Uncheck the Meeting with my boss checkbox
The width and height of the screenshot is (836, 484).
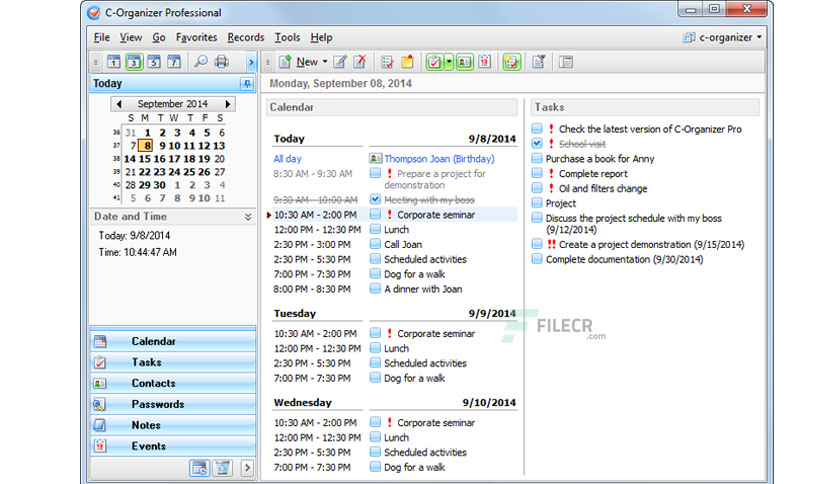[375, 199]
